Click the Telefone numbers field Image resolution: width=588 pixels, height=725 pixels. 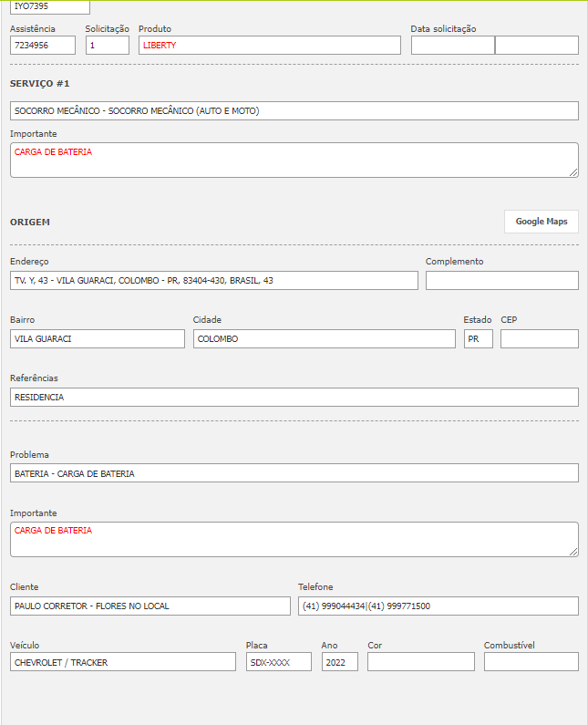point(438,606)
